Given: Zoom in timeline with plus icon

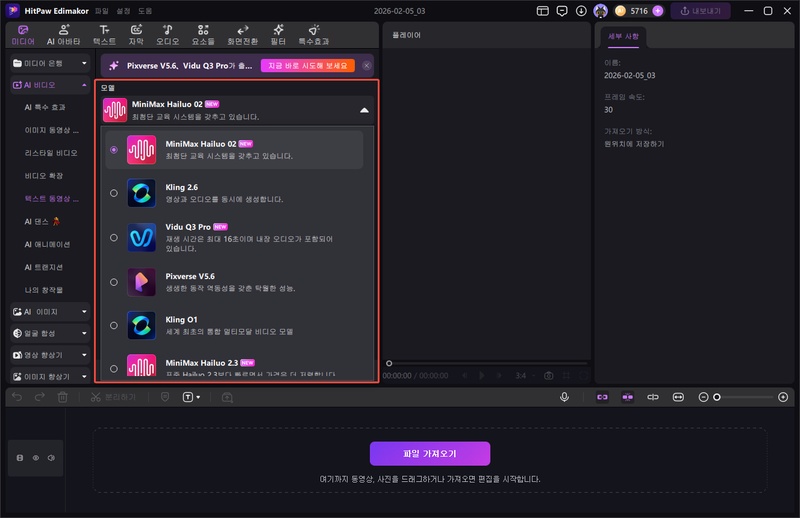Looking at the screenshot, I should coord(783,397).
